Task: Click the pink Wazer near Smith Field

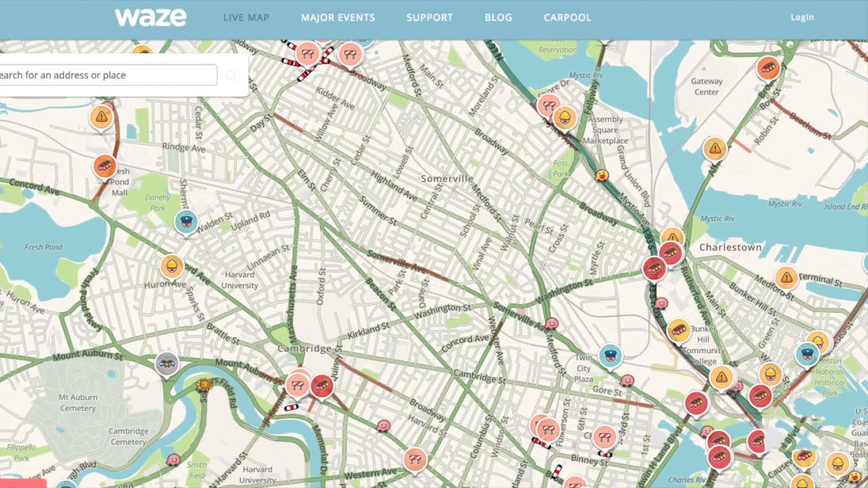Action: click(173, 460)
